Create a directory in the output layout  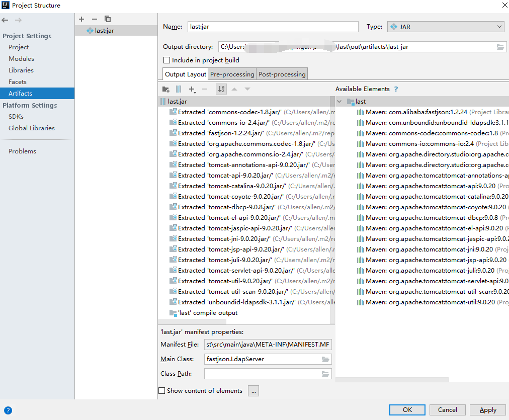click(166, 89)
